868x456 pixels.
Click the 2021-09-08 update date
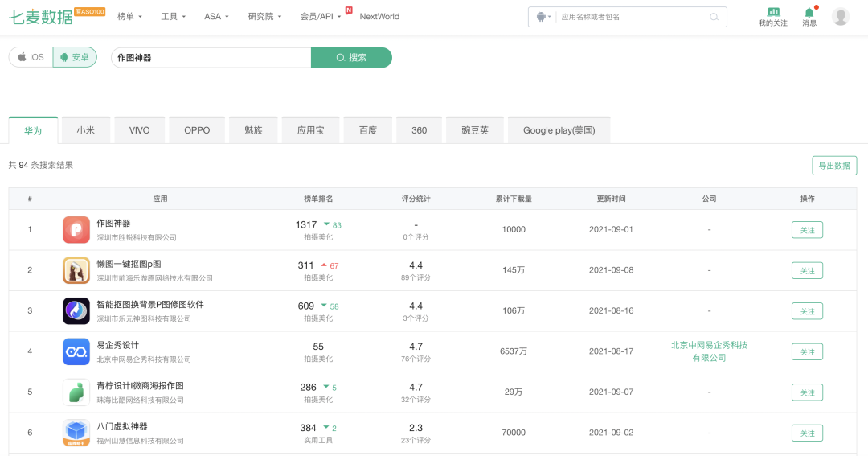[x=611, y=270]
